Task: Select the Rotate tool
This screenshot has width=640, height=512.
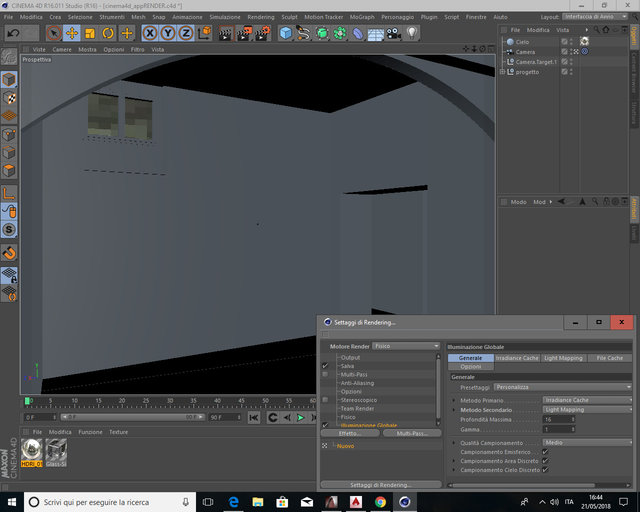Action: (x=108, y=33)
